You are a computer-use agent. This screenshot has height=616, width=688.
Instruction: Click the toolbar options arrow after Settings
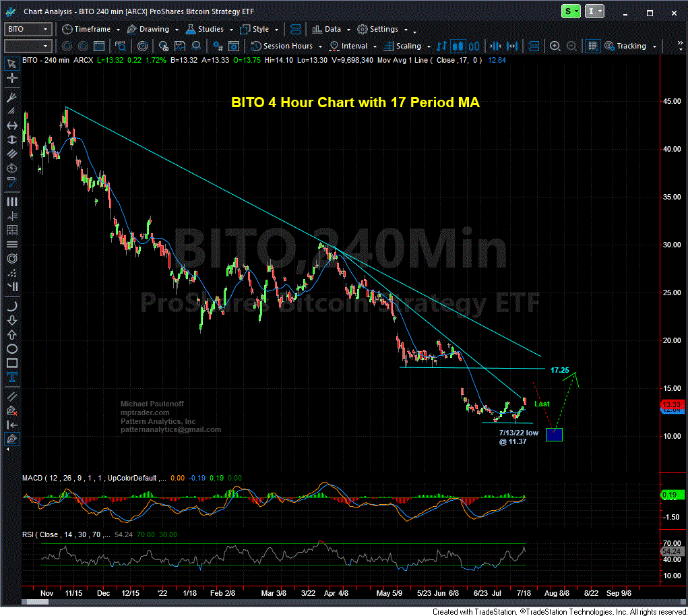click(414, 32)
